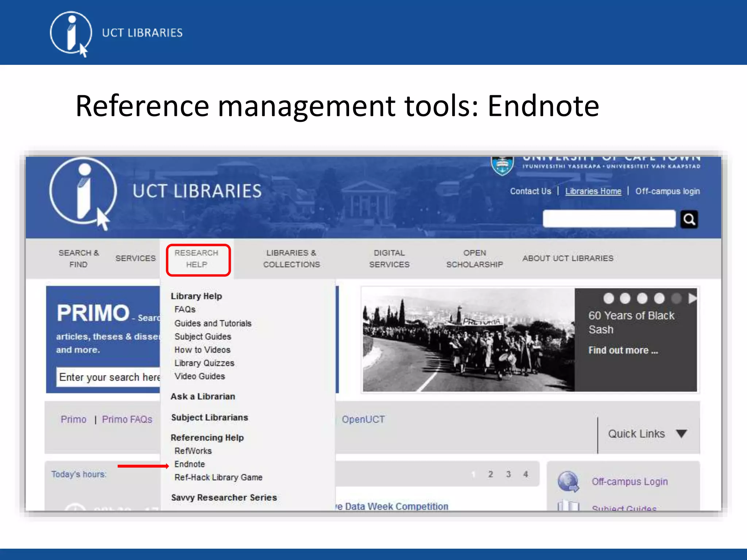Click the Off-campus Login quick link

click(x=630, y=482)
